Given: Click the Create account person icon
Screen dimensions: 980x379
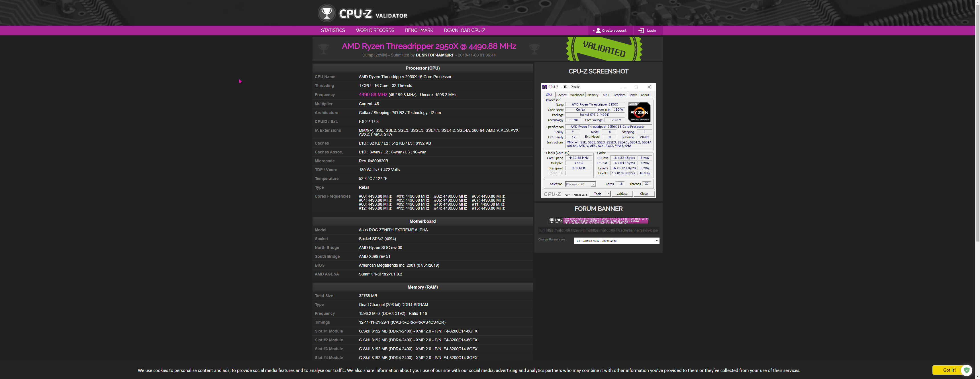Looking at the screenshot, I should (598, 31).
